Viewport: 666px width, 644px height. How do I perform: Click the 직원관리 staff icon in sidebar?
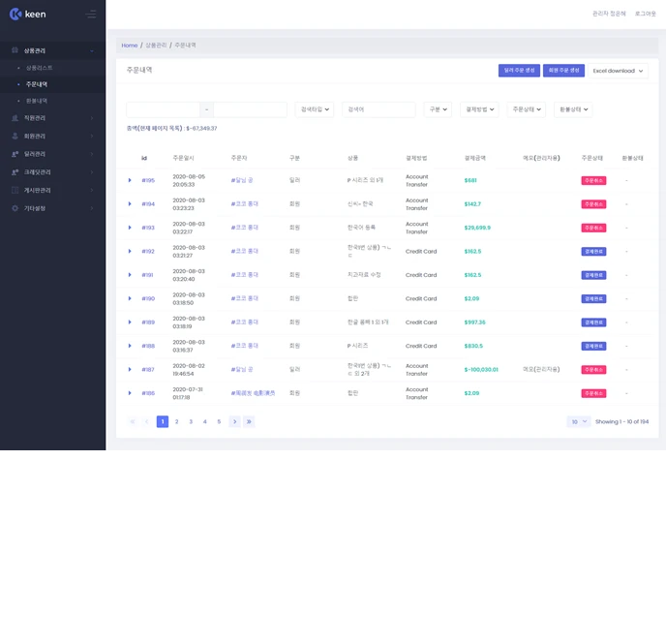pyautogui.click(x=15, y=118)
